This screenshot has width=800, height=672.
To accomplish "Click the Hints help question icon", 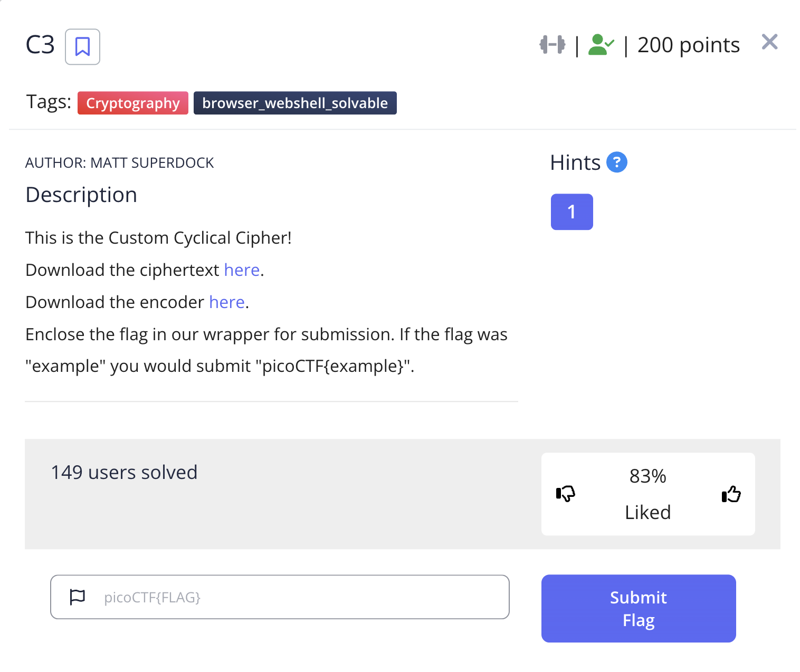I will click(x=616, y=162).
